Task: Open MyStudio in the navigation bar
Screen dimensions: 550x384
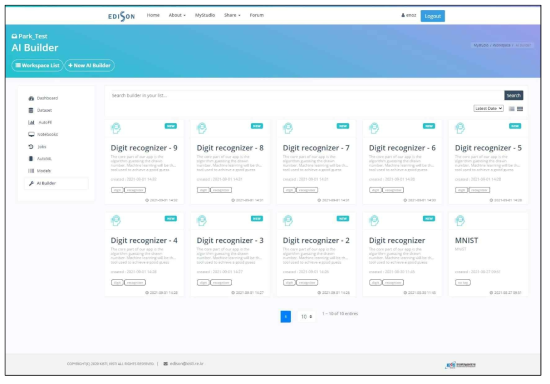Action: tap(205, 15)
